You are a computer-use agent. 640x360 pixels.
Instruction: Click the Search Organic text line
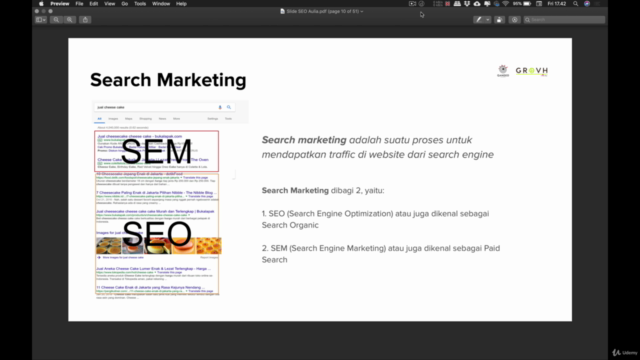coord(290,225)
